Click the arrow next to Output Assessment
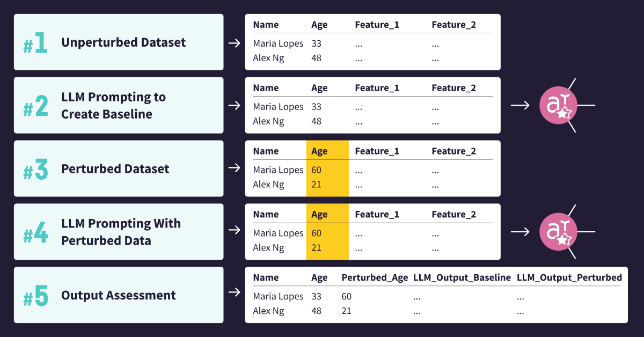The height and width of the screenshot is (337, 644). tap(234, 292)
